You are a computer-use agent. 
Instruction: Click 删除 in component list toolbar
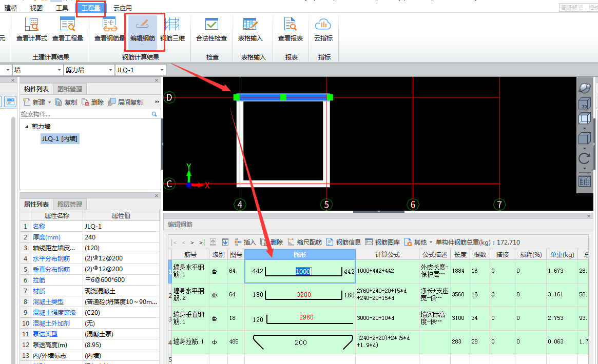(x=93, y=103)
